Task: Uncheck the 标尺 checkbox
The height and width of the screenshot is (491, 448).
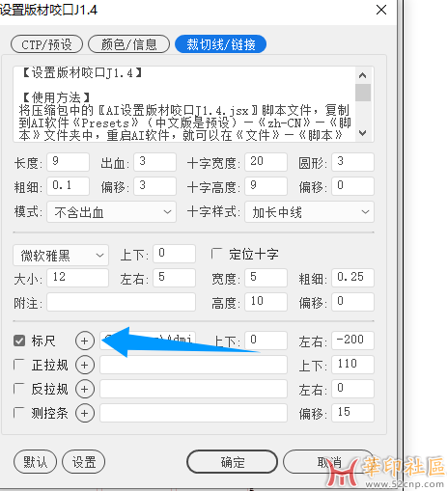Action: pos(19,341)
